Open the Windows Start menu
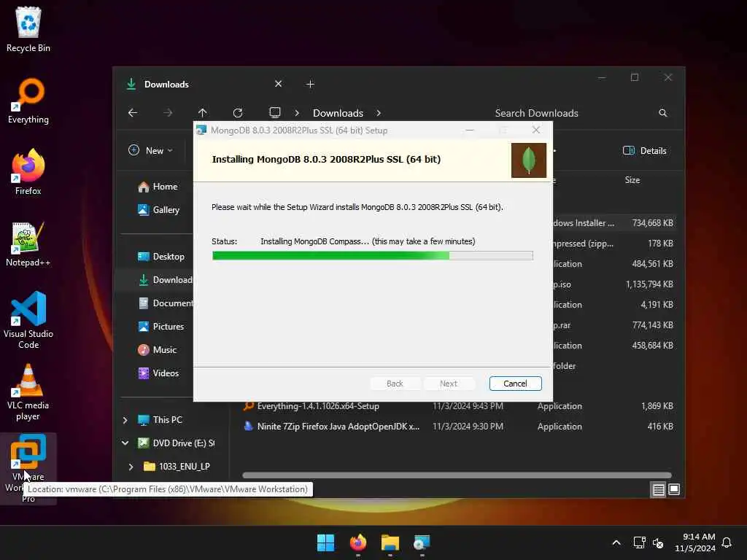Image resolution: width=747 pixels, height=560 pixels. click(x=326, y=542)
